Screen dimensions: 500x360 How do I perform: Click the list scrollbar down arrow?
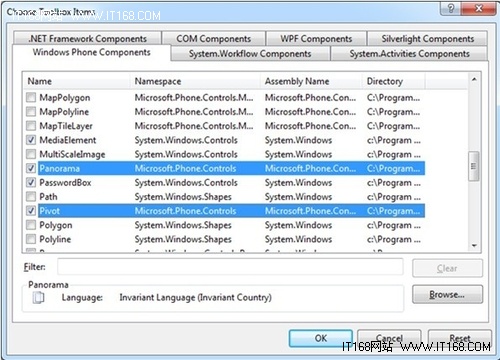pyautogui.click(x=474, y=246)
